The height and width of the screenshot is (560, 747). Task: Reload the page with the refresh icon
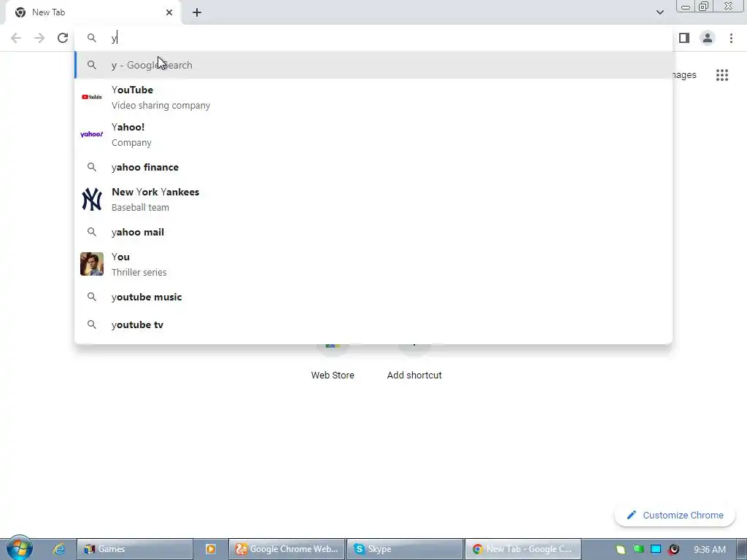click(x=63, y=38)
